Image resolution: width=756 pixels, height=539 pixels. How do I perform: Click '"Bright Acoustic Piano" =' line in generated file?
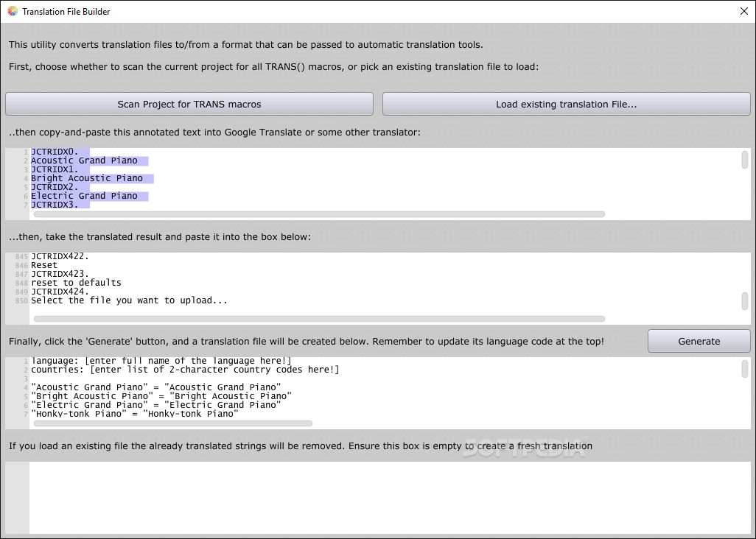161,396
